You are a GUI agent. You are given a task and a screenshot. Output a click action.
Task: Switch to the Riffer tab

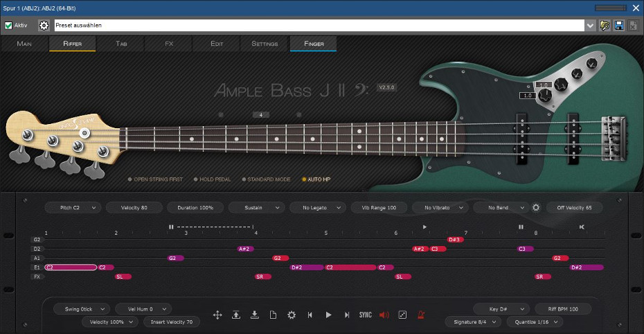pos(72,44)
